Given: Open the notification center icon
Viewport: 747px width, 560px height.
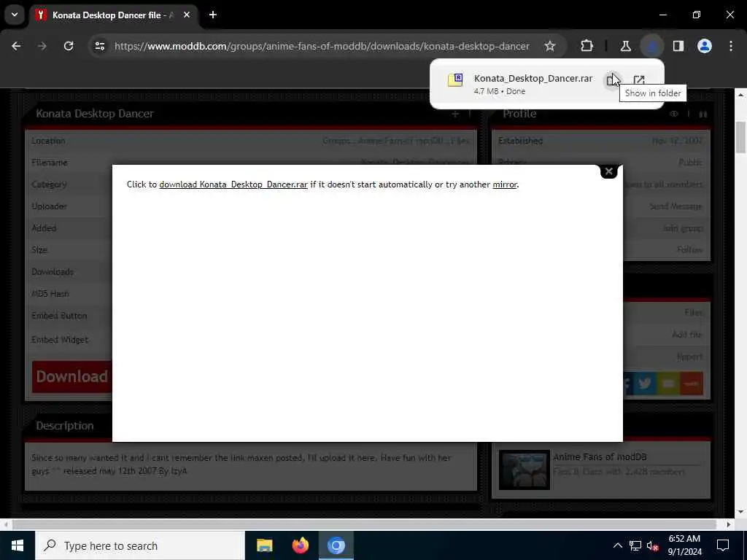Looking at the screenshot, I should (723, 545).
